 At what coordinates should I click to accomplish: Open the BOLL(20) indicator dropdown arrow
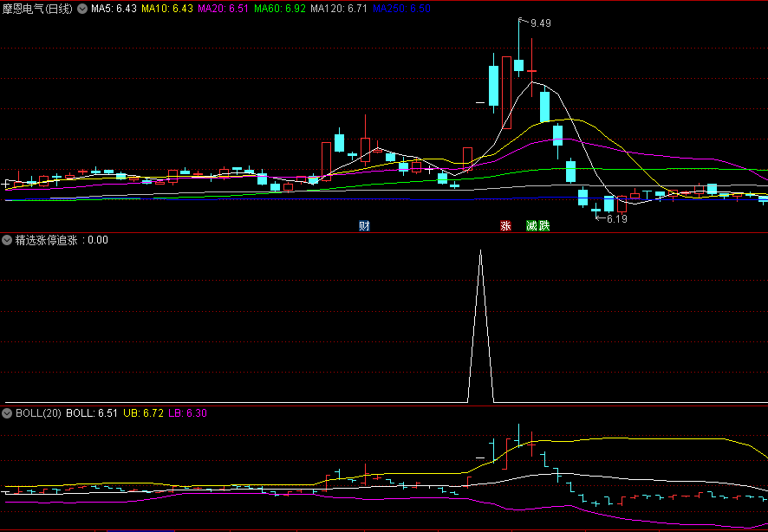click(7, 413)
